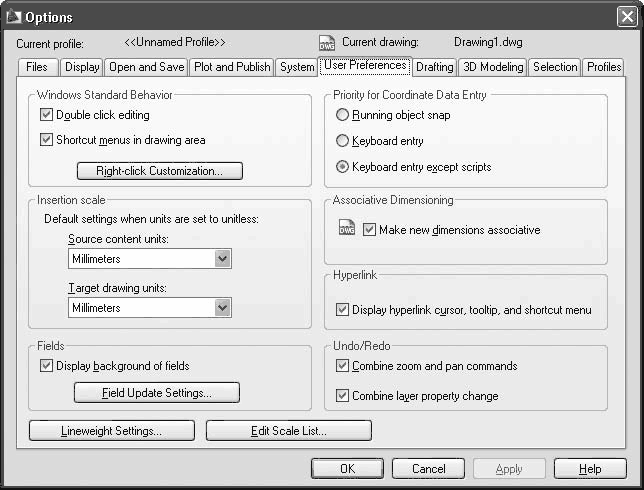Uncheck Combine zoom and pan commands

pos(343,366)
